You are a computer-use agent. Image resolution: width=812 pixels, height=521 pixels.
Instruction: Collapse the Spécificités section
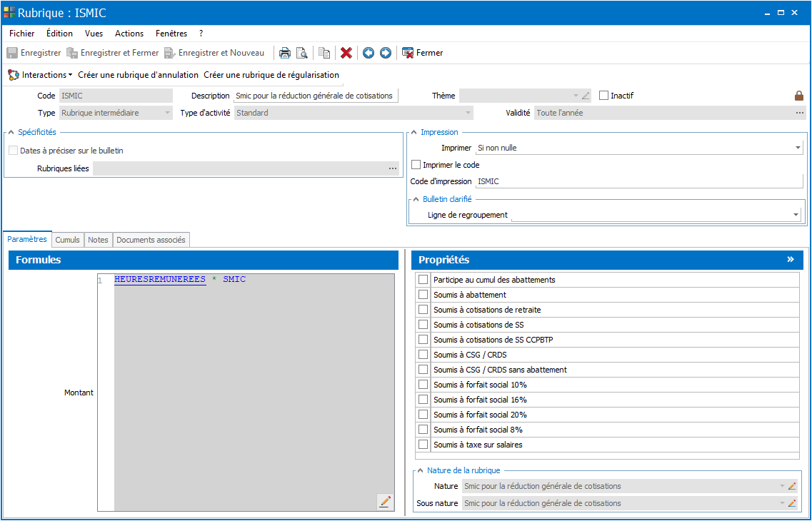[x=11, y=133]
